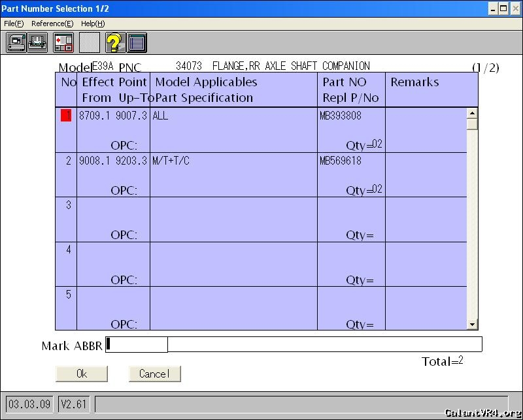523x420 pixels.
Task: Open help with the yellow question mark icon
Action: tap(115, 42)
